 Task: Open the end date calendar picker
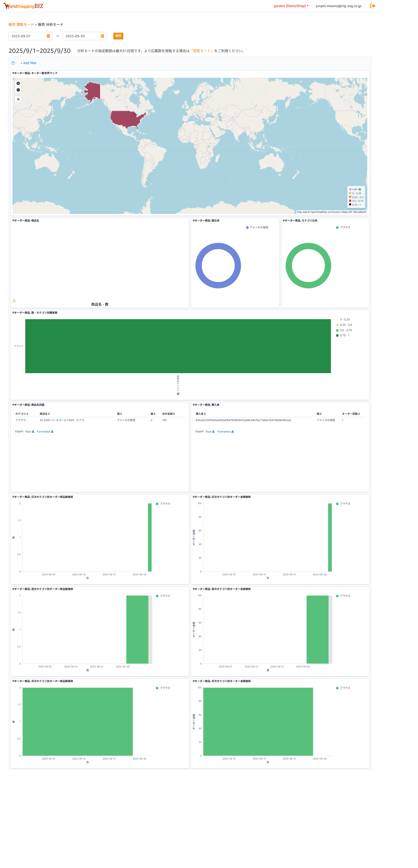(102, 36)
